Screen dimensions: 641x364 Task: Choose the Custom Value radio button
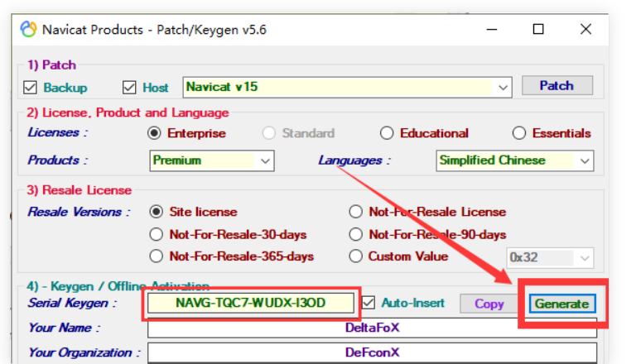[355, 256]
